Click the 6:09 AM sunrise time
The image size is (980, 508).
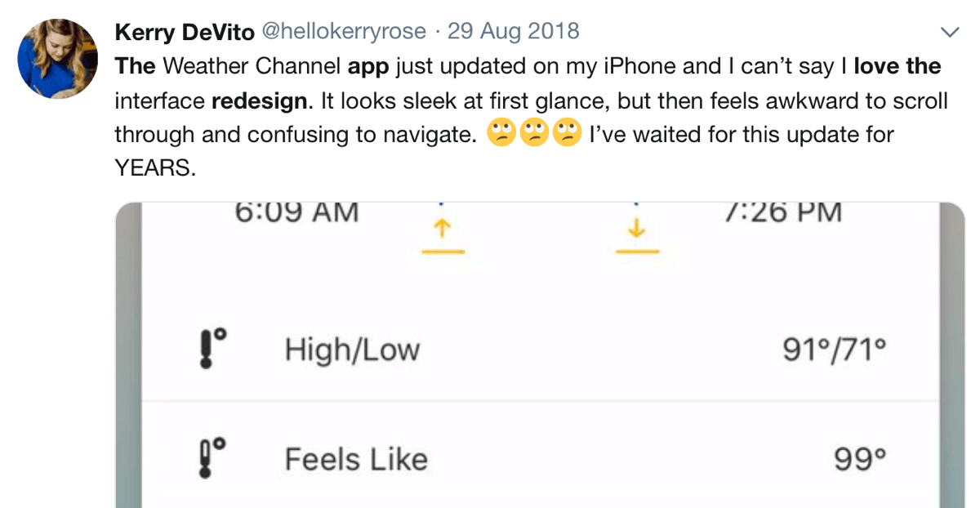point(296,212)
